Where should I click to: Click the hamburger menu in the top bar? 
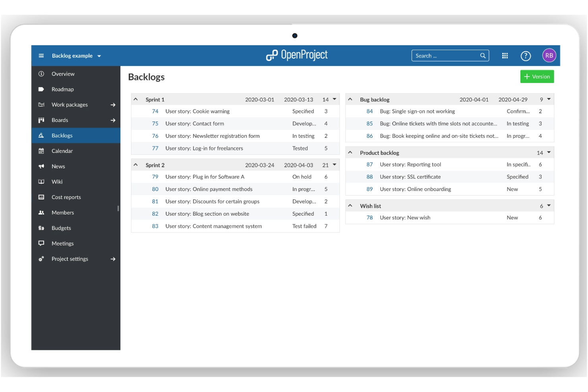tap(41, 56)
